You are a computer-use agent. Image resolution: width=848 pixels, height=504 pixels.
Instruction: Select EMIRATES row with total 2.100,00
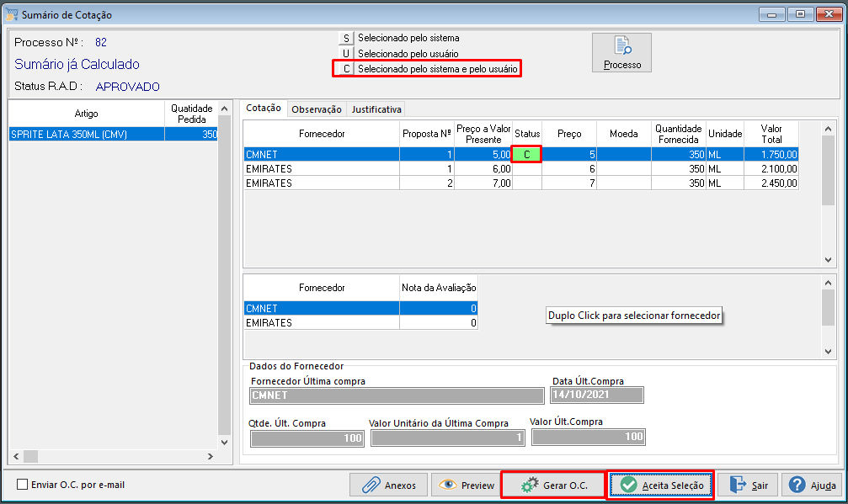[520, 168]
